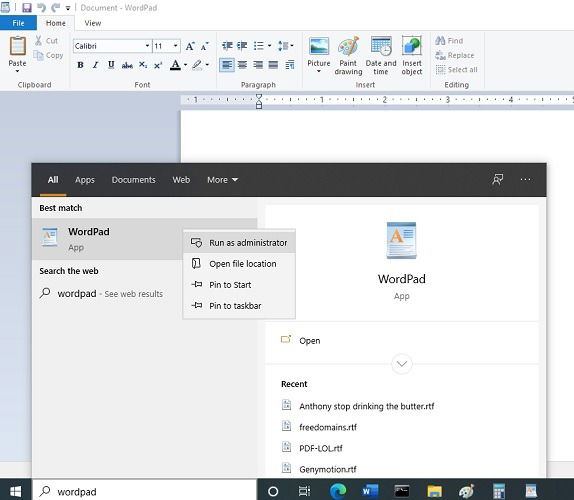Click Increase indent icon
Viewport: 574px width, 500px height.
point(242,46)
